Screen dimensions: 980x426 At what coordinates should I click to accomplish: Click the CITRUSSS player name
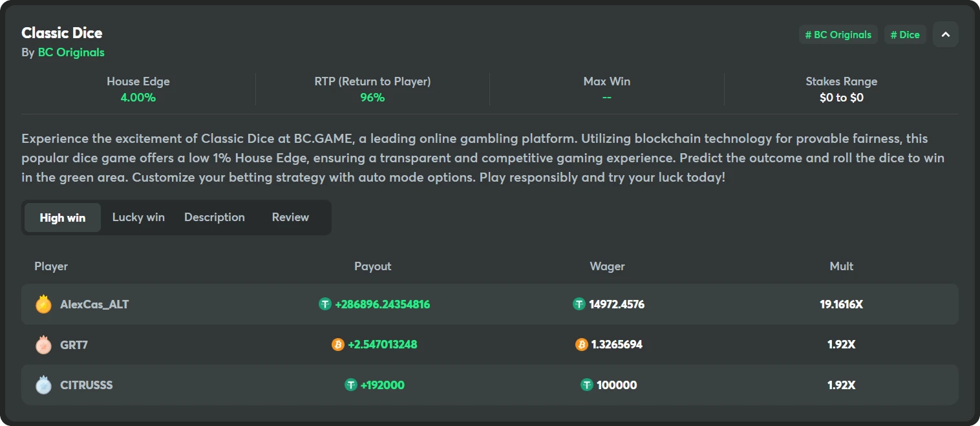tap(87, 385)
